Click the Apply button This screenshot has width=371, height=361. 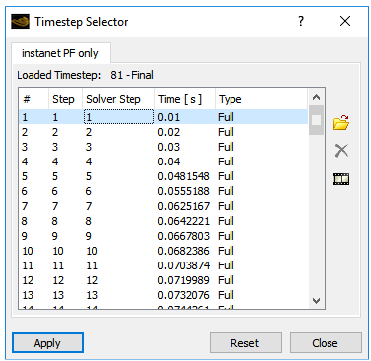click(47, 342)
